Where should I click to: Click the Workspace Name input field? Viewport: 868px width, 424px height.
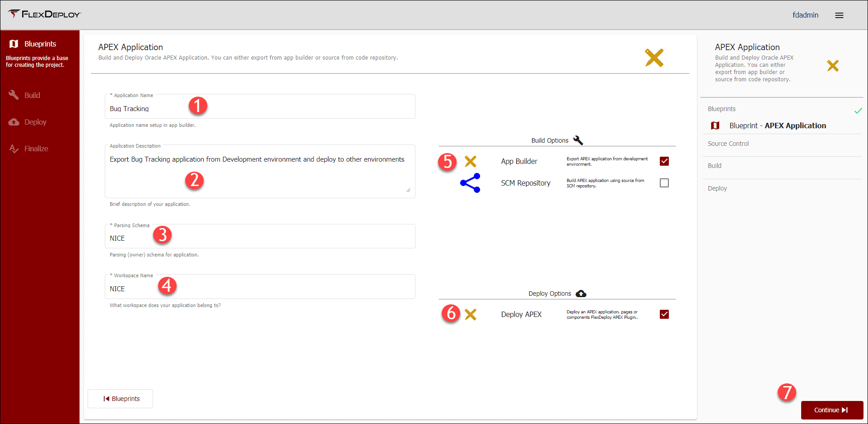[260, 287]
